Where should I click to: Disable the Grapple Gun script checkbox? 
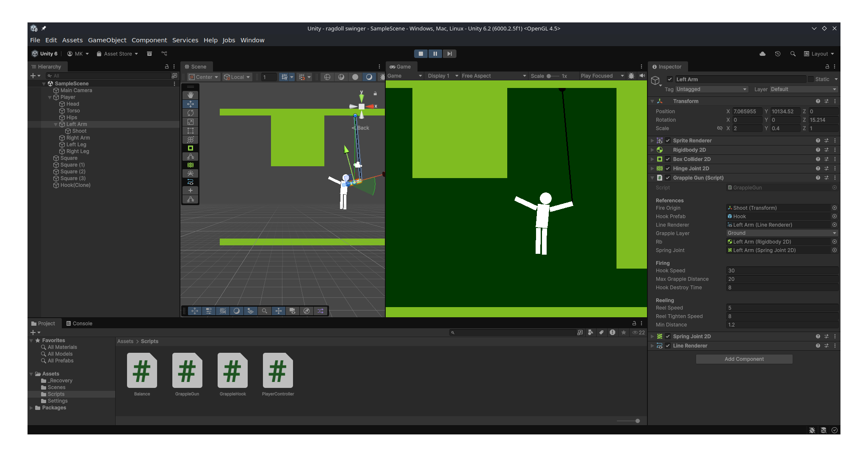point(668,178)
